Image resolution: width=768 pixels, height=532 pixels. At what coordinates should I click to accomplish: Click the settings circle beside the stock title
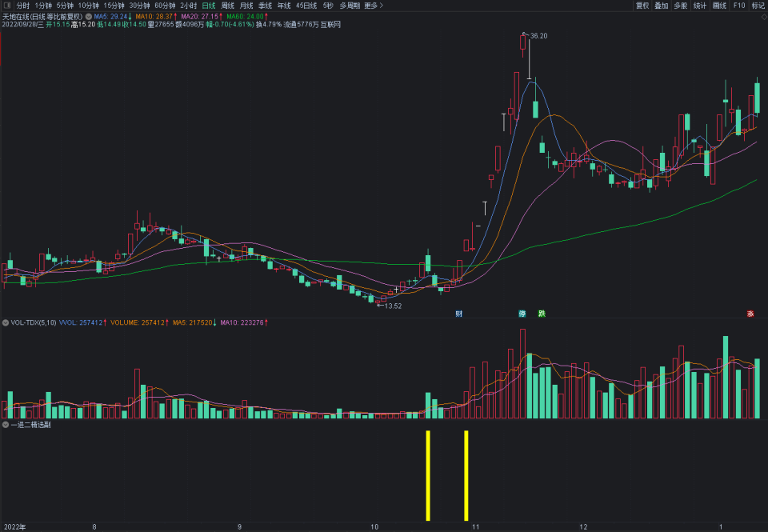click(x=88, y=16)
